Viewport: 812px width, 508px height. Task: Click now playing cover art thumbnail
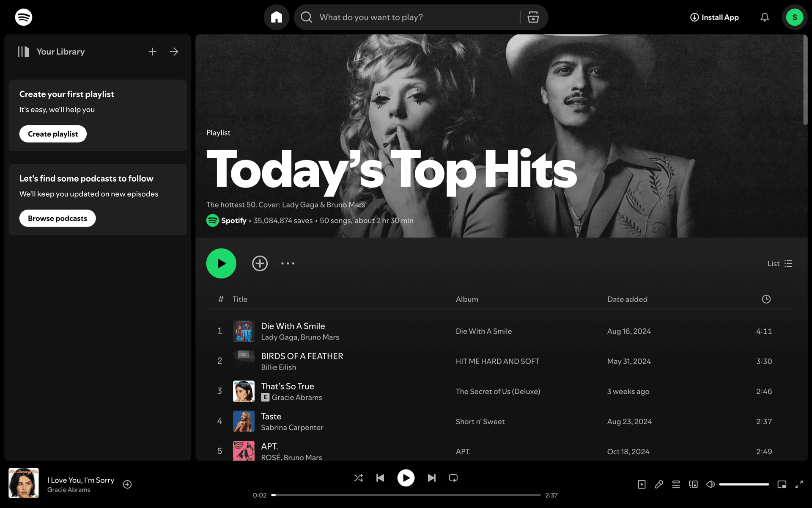(24, 483)
